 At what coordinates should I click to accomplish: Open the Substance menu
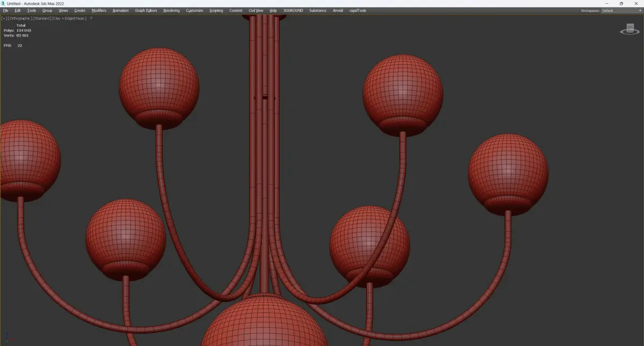(x=318, y=10)
